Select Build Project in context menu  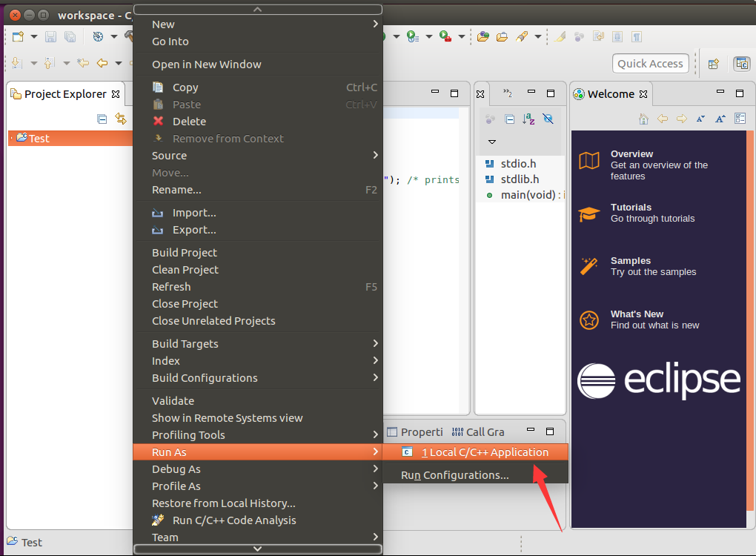point(258,253)
